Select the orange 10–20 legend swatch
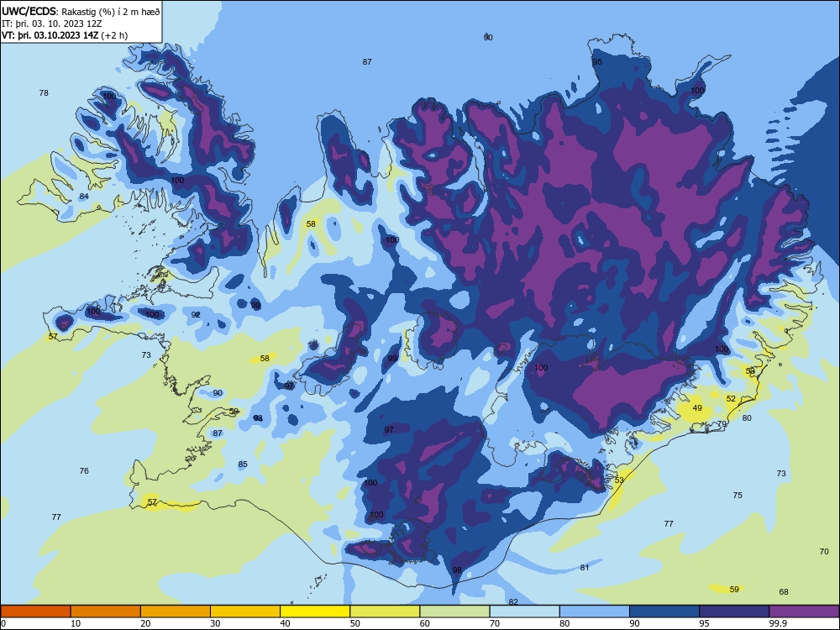The height and width of the screenshot is (630, 840). [x=106, y=612]
